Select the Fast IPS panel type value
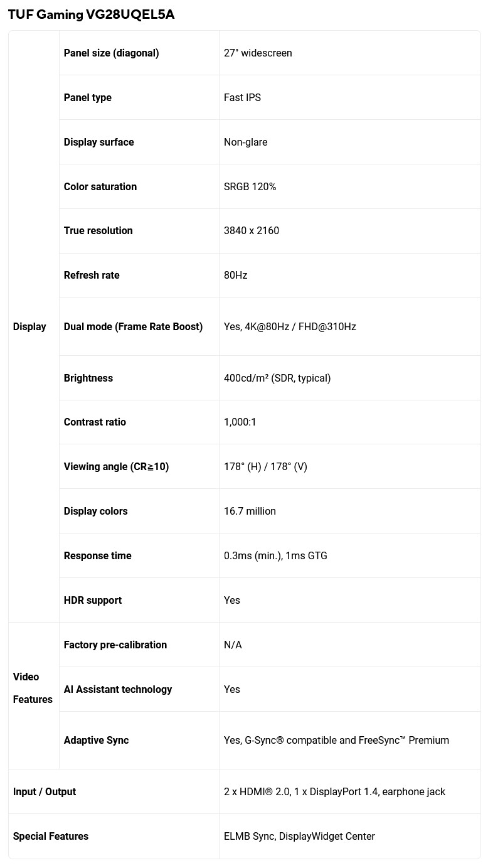The width and height of the screenshot is (488, 868). pyautogui.click(x=242, y=98)
